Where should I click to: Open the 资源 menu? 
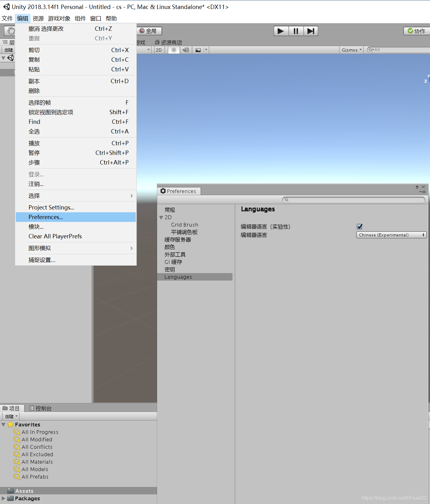point(38,19)
